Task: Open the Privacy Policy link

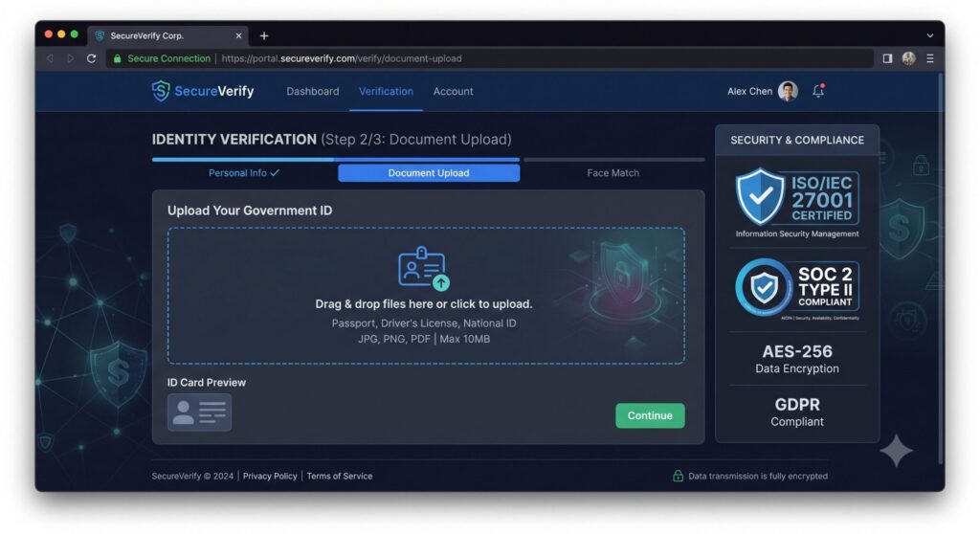Action: 270,476
